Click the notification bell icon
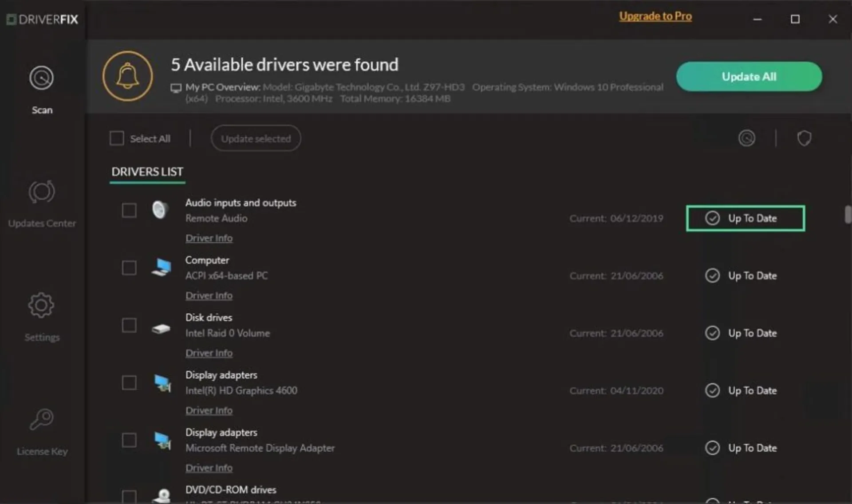The height and width of the screenshot is (504, 852). click(x=128, y=76)
